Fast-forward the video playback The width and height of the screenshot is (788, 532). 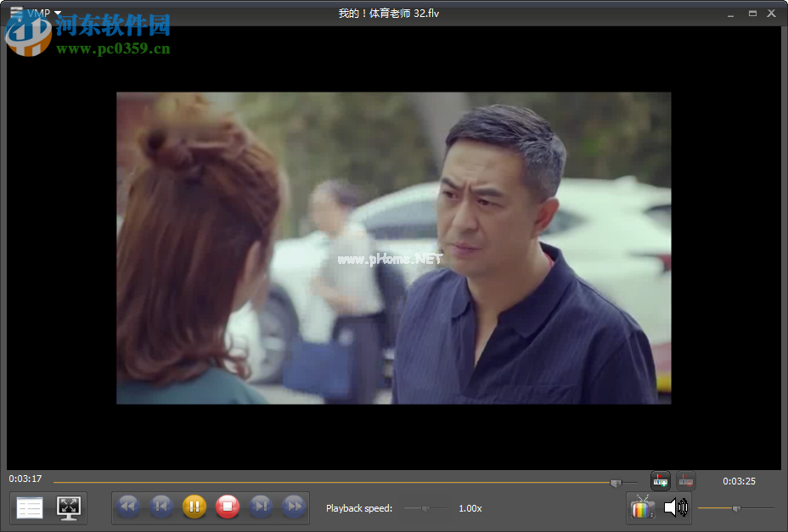point(294,507)
